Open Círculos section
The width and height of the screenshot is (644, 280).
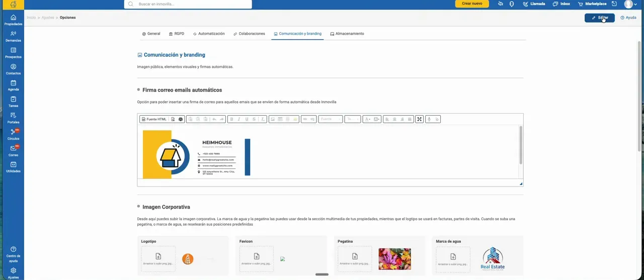[13, 135]
